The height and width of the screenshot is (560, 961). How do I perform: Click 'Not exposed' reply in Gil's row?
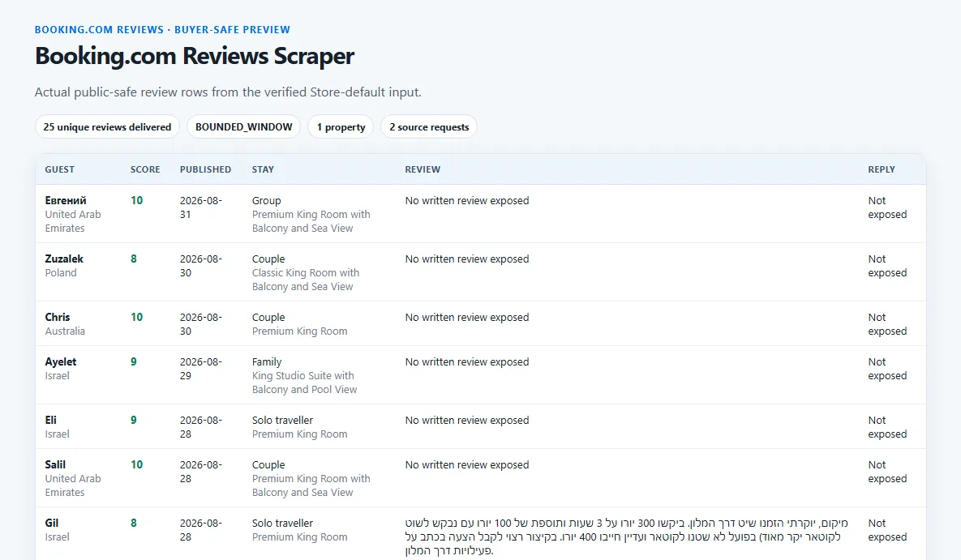[887, 530]
